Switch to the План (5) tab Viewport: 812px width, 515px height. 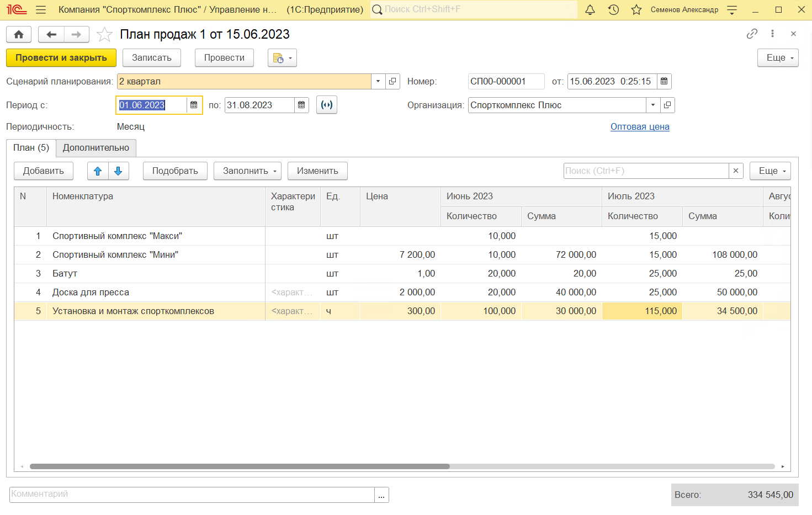tap(31, 148)
